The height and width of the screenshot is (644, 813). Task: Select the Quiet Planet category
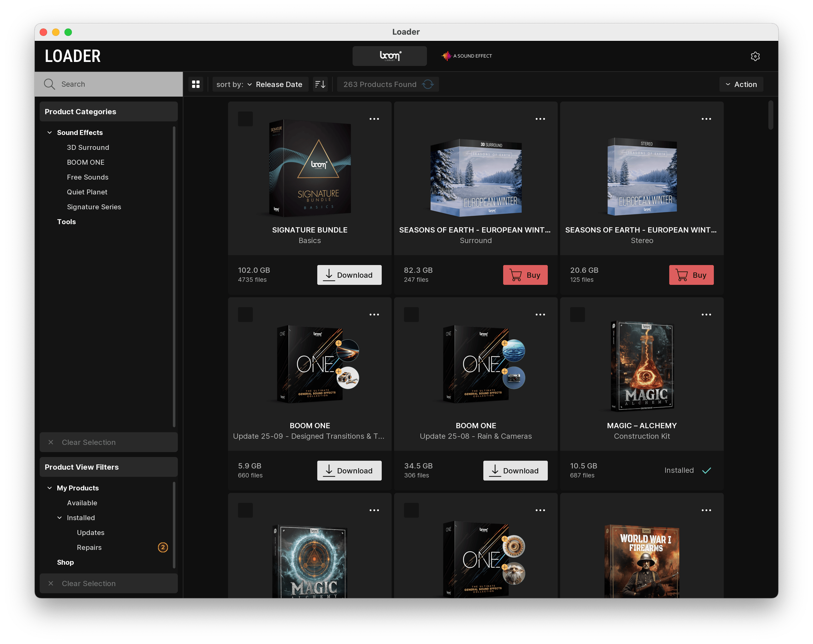pos(87,192)
